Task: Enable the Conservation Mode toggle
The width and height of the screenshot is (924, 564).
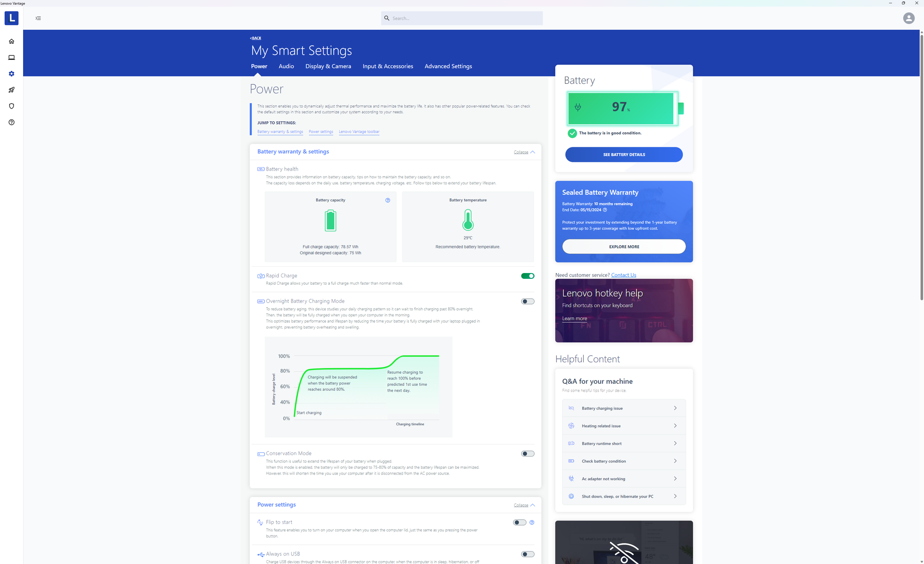Action: coord(527,454)
